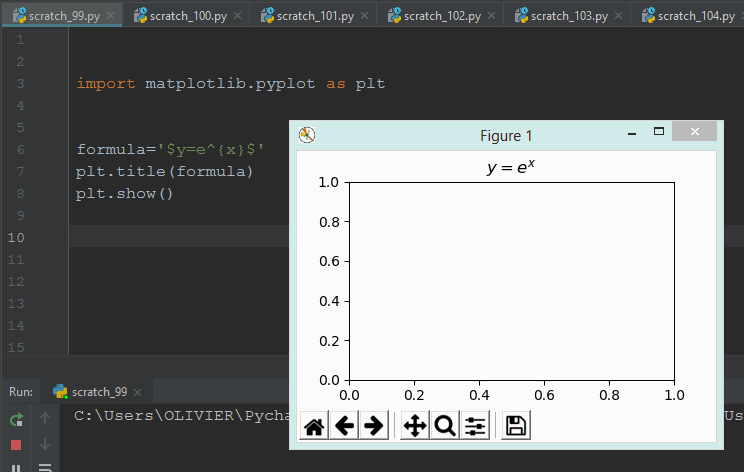
Task: Open the scratch_102.py tab
Action: (442, 16)
